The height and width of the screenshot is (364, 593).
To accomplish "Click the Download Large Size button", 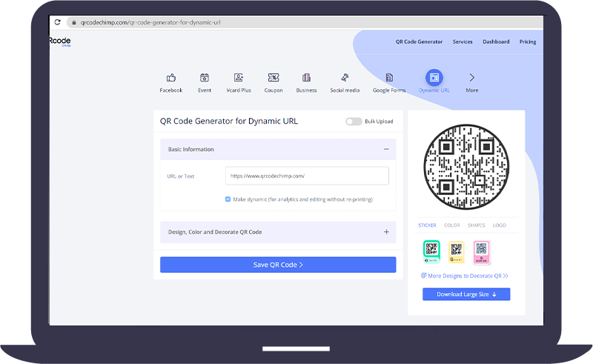I will tap(466, 294).
